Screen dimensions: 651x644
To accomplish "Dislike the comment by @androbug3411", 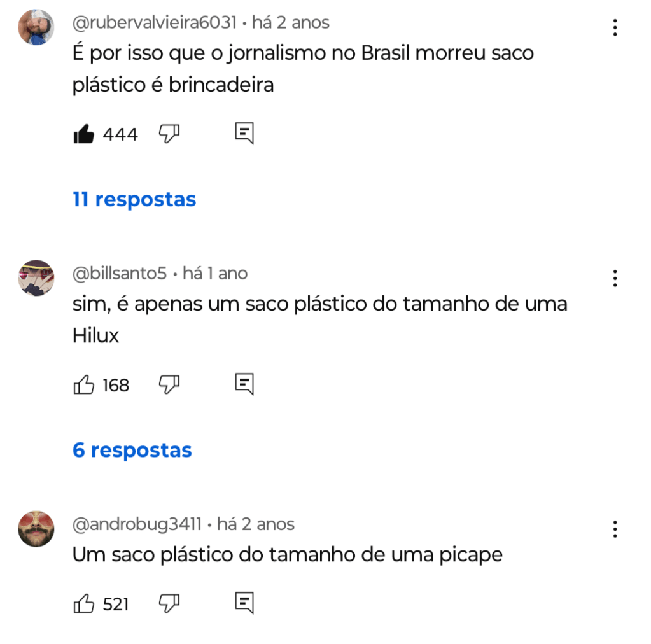I will coord(169,603).
